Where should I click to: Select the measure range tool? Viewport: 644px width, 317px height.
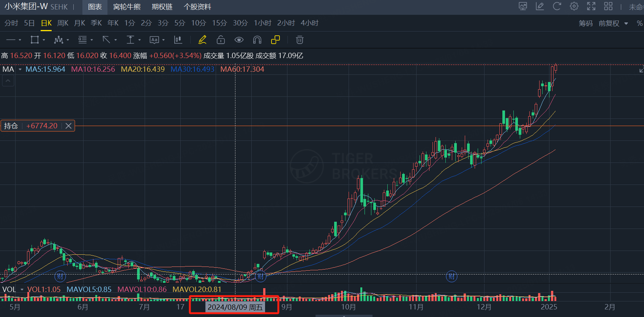tap(130, 40)
